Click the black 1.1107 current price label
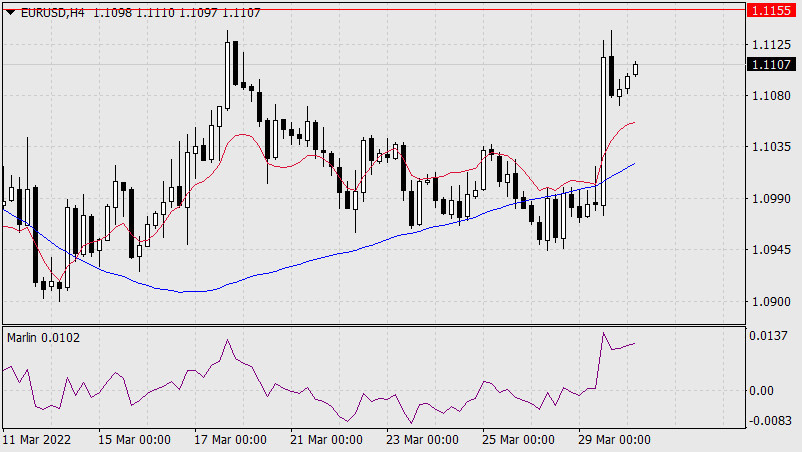This screenshot has width=802, height=452. pos(771,64)
